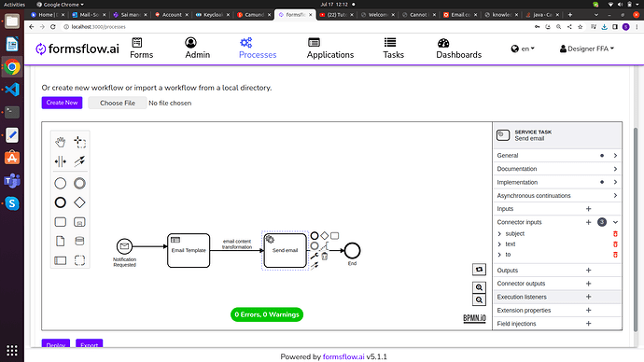
Task: Create an expanded subprocess from the palette
Action: (79, 222)
